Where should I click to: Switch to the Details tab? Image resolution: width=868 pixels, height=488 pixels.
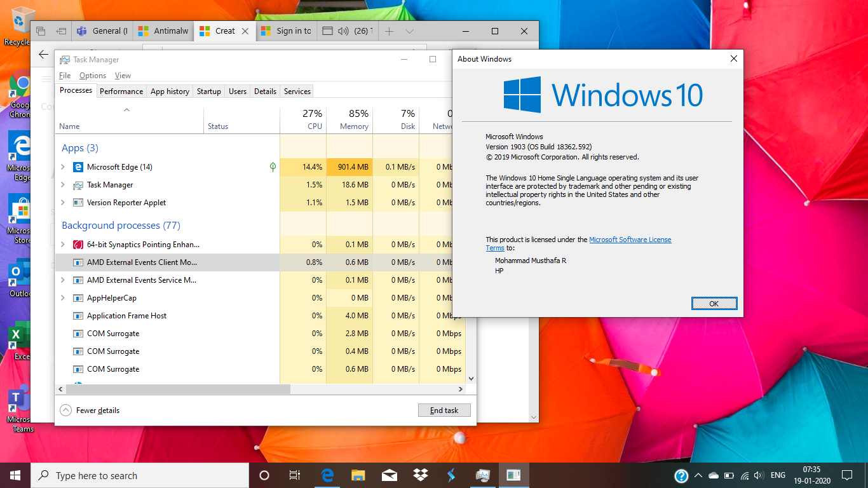coord(265,91)
